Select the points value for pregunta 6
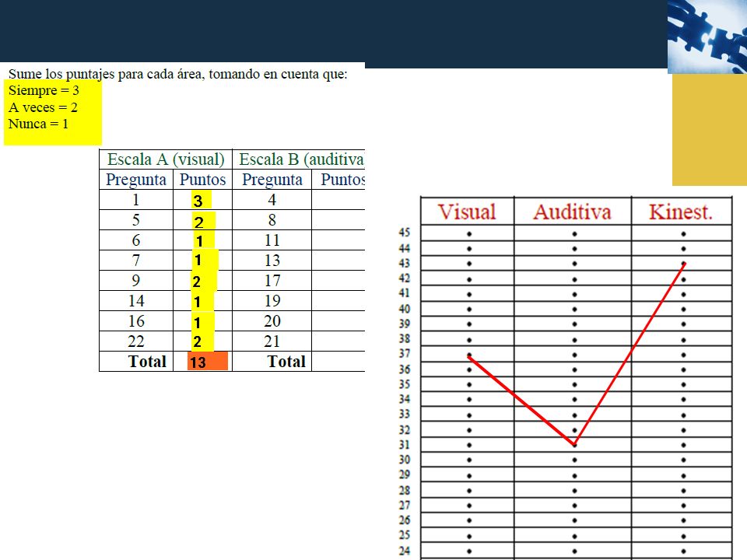Image resolution: width=747 pixels, height=560 pixels. (x=199, y=241)
